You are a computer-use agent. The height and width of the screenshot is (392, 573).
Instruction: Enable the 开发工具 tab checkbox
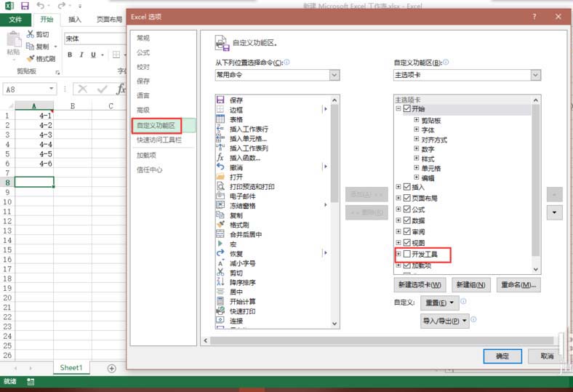[x=407, y=254]
